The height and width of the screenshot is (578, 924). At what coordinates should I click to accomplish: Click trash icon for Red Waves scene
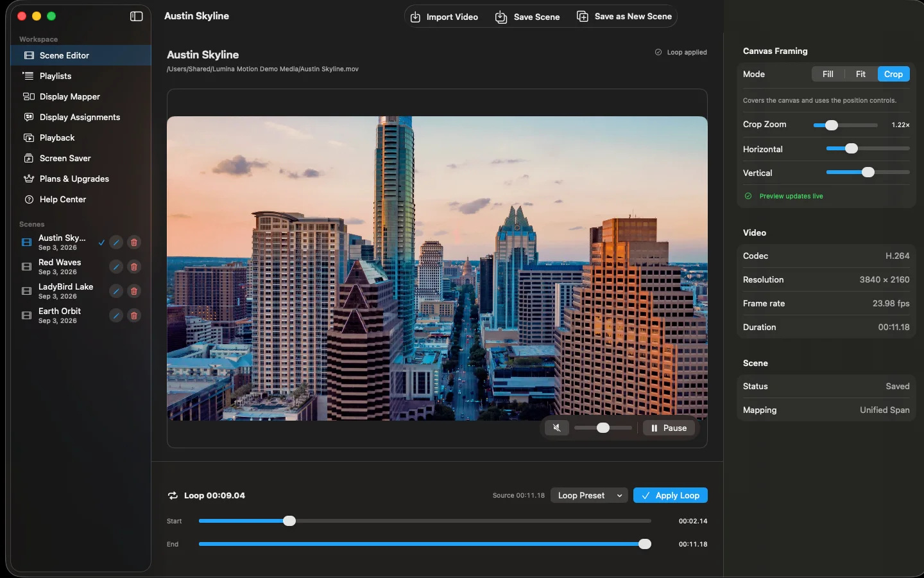tap(134, 267)
